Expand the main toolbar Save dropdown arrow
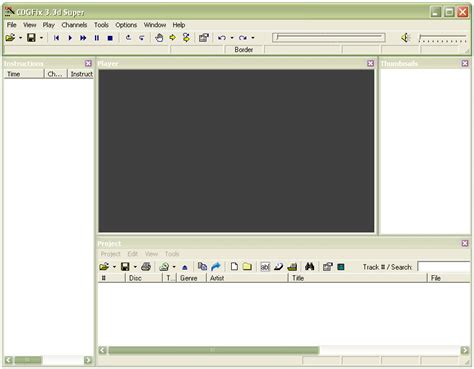The height and width of the screenshot is (369, 474). click(x=41, y=38)
